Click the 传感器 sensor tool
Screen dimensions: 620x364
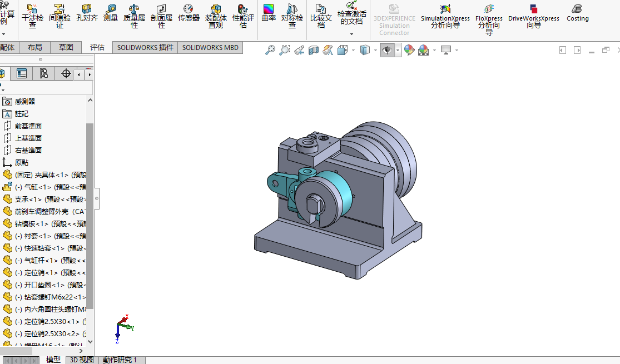(189, 13)
